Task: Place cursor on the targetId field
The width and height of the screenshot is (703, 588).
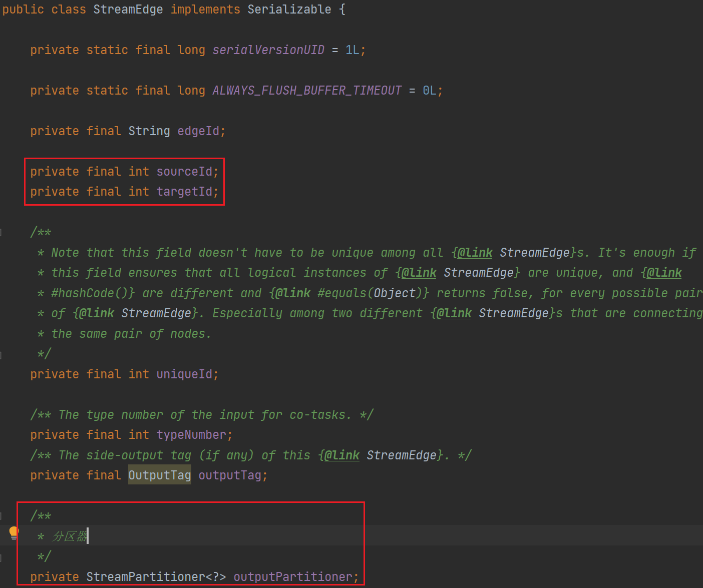Action: (184, 192)
